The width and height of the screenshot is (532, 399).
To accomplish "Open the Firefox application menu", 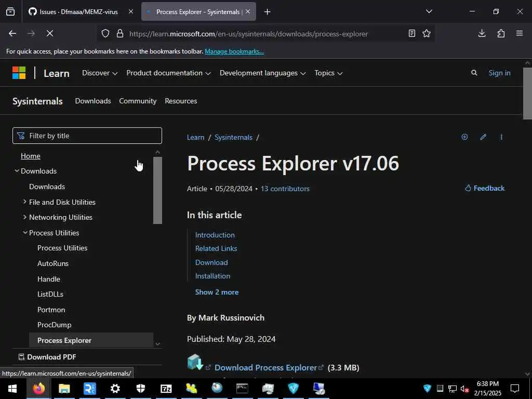I will point(520,33).
